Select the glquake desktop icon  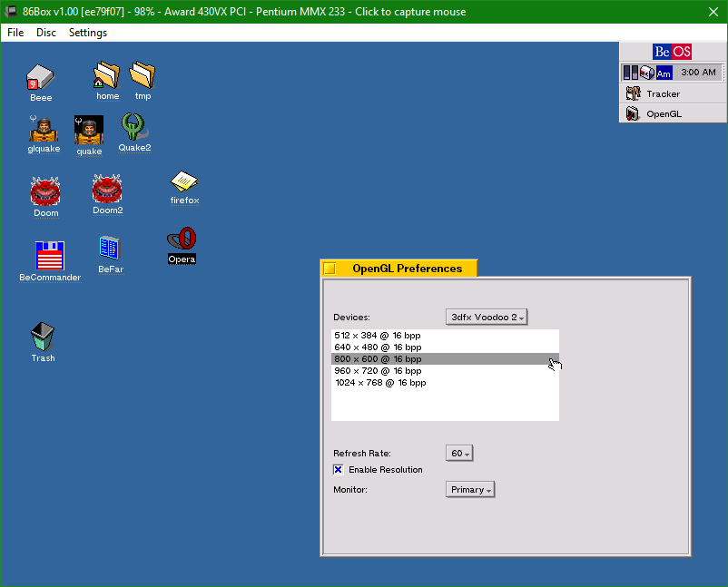44,131
